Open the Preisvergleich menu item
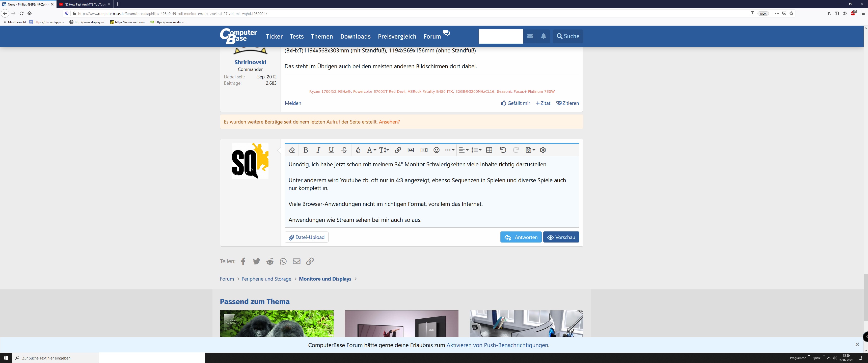868x363 pixels. click(397, 36)
